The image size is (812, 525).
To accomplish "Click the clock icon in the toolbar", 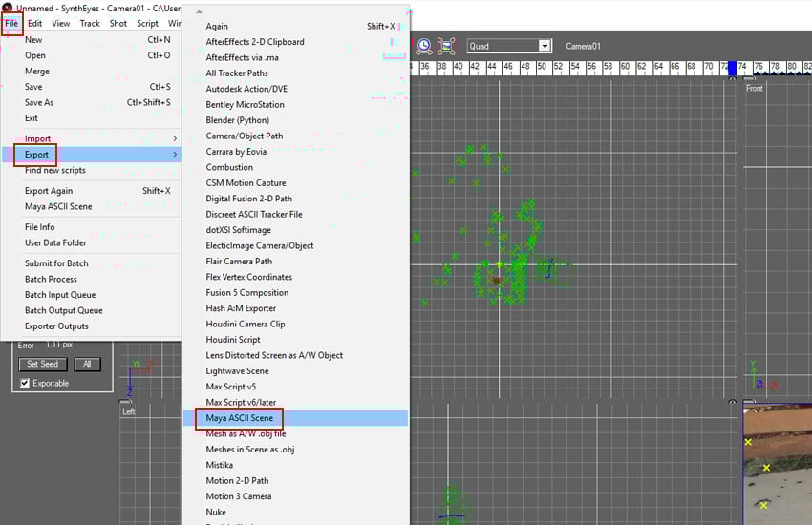I will tap(424, 46).
